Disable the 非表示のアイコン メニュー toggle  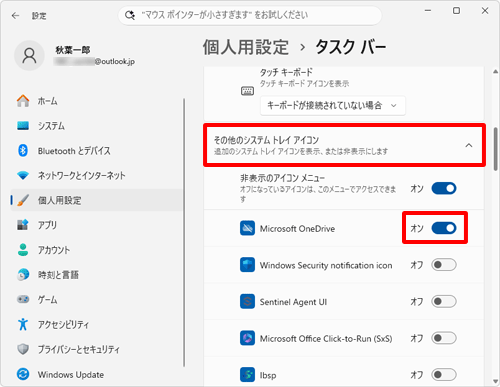click(x=444, y=189)
